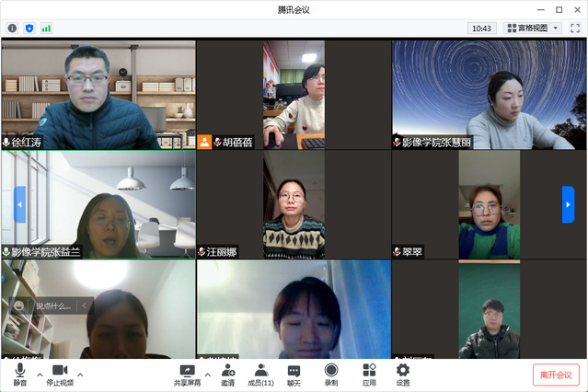The width and height of the screenshot is (588, 392).
Task: Click muted mic icon of 翠翠
Action: pos(398,252)
